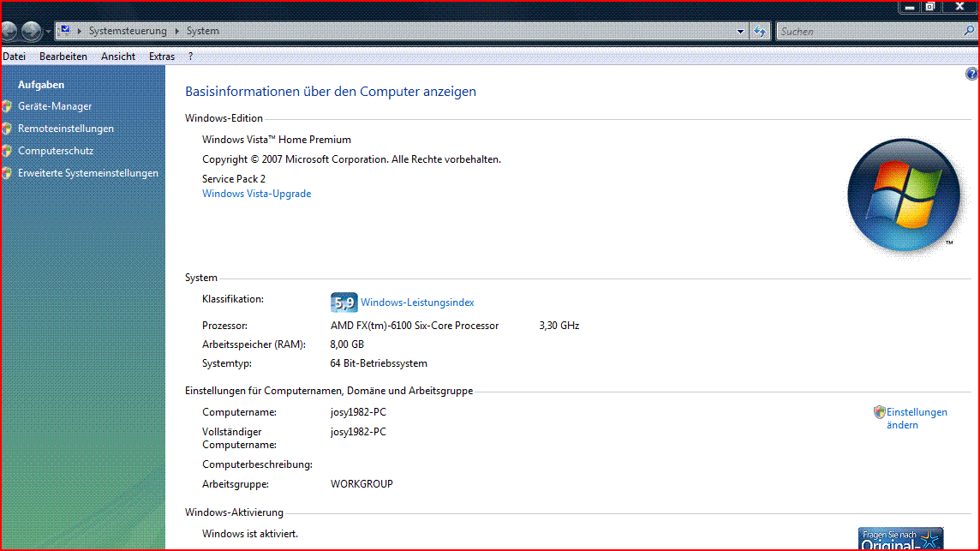
Task: Open Remoteeinstellungen from the task pane
Action: click(66, 129)
